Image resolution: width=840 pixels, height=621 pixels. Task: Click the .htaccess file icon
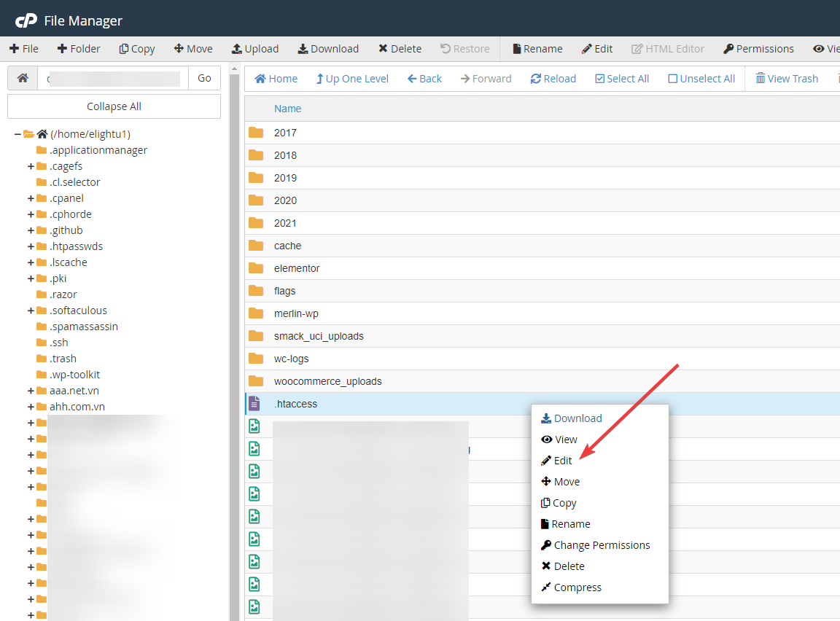tap(254, 404)
